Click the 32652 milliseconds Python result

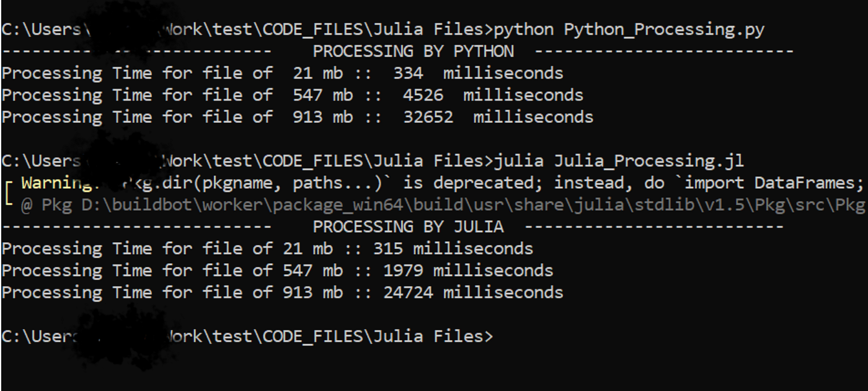498,117
